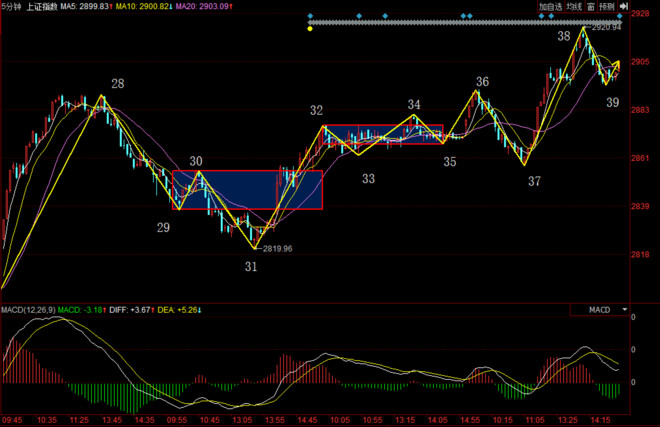Click the MACD: -3.18 reading

pos(82,310)
